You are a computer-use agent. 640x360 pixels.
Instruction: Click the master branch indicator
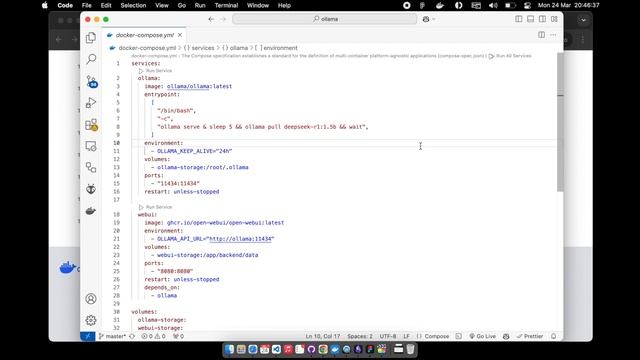(x=112, y=336)
